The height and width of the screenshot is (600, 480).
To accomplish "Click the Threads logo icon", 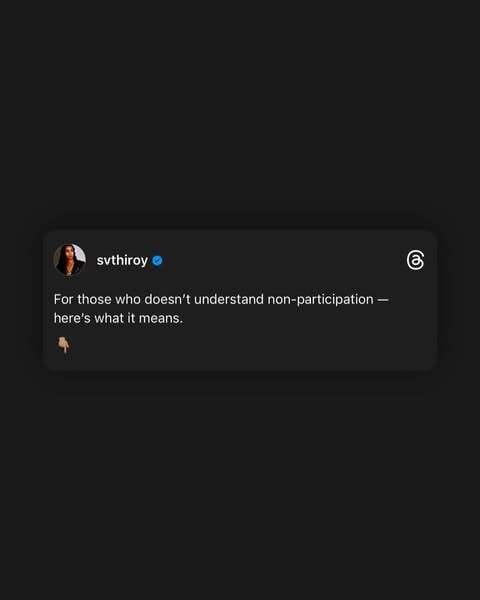I will [x=415, y=260].
